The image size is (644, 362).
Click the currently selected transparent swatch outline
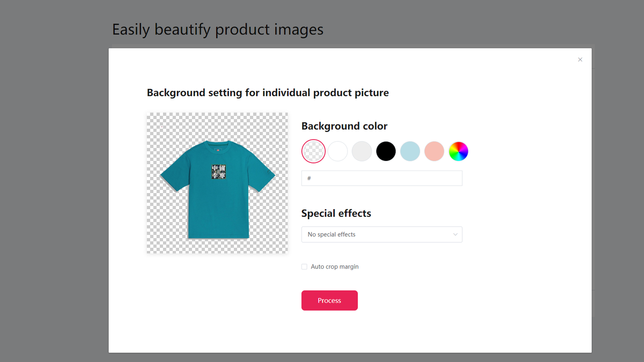[x=313, y=151]
